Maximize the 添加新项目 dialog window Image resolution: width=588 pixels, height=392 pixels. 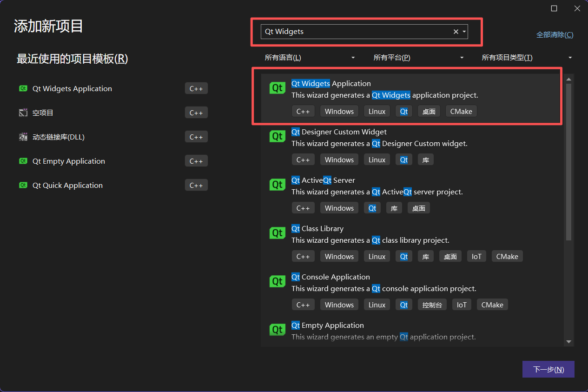pos(554,8)
